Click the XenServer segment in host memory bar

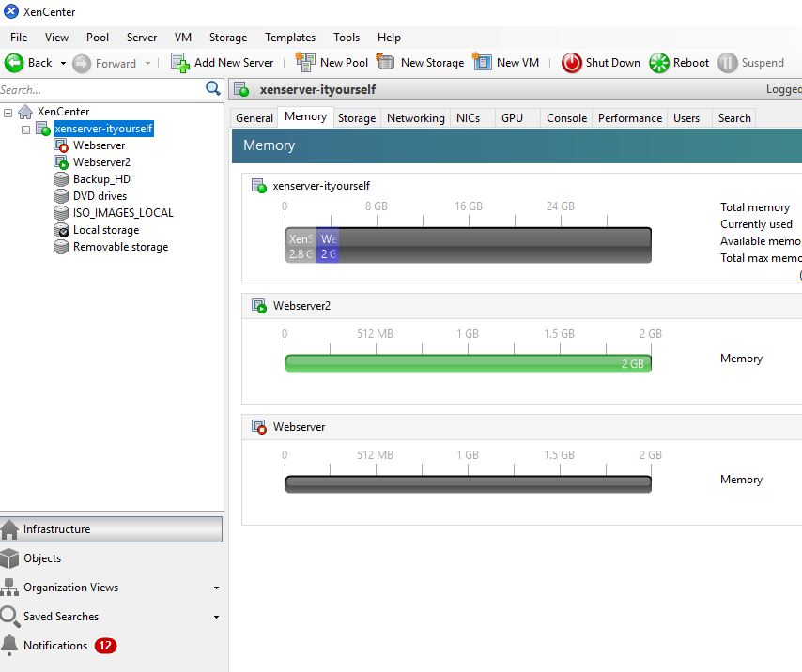(301, 246)
